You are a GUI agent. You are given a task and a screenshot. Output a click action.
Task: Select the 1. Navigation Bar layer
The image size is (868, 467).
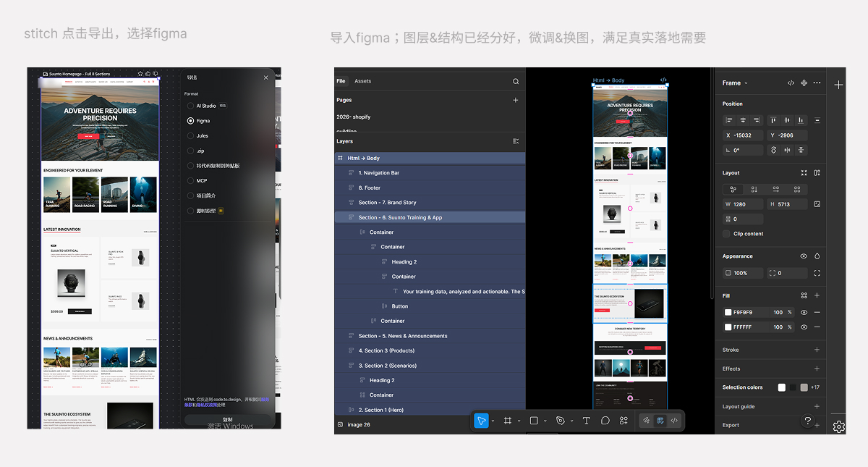[430, 173]
